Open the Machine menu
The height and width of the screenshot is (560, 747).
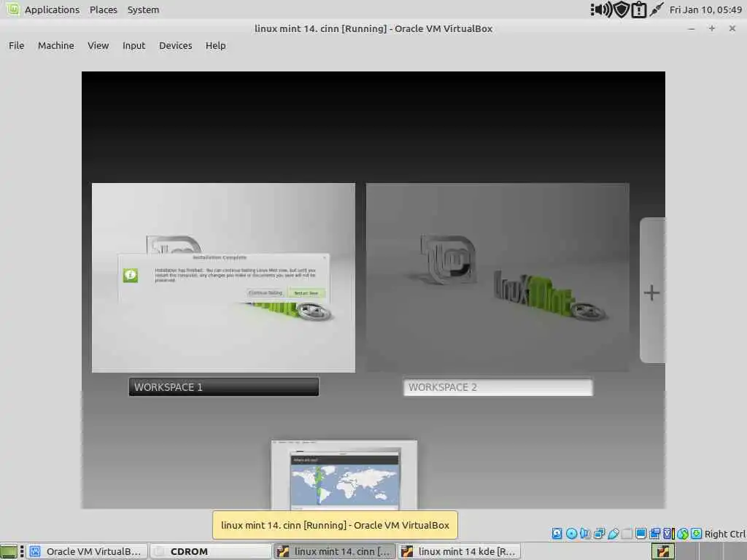pyautogui.click(x=55, y=46)
